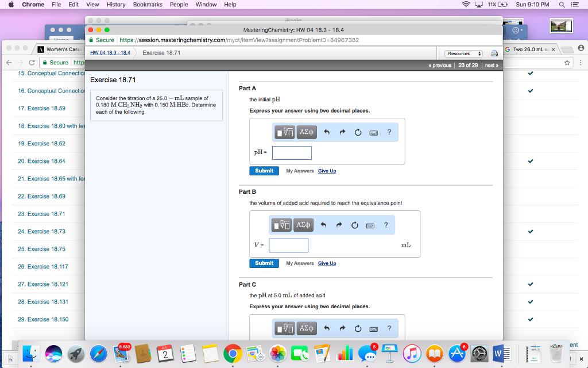Image resolution: width=588 pixels, height=368 pixels.
Task: View My Answers for Part A
Action: [x=300, y=171]
